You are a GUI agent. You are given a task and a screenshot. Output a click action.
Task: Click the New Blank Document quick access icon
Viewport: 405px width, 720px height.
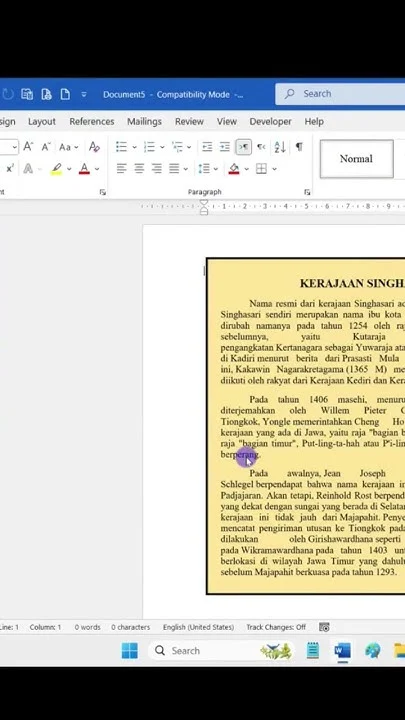tap(65, 95)
